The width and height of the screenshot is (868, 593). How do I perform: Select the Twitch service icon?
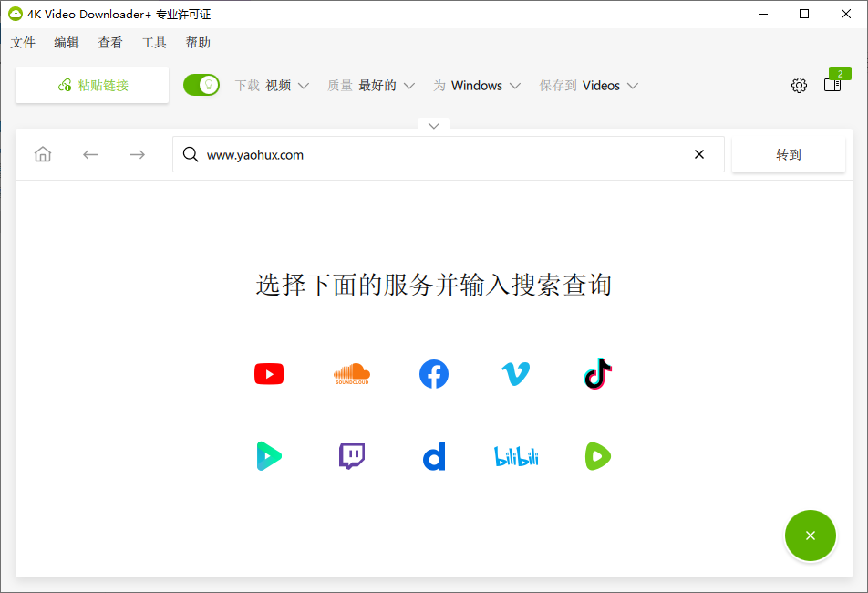(x=352, y=455)
